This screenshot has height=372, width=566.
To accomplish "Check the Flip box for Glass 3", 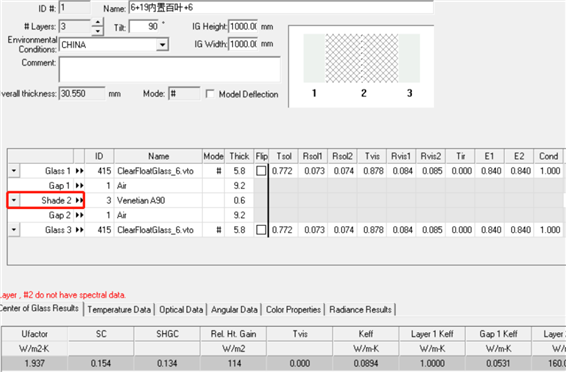I will point(261,230).
